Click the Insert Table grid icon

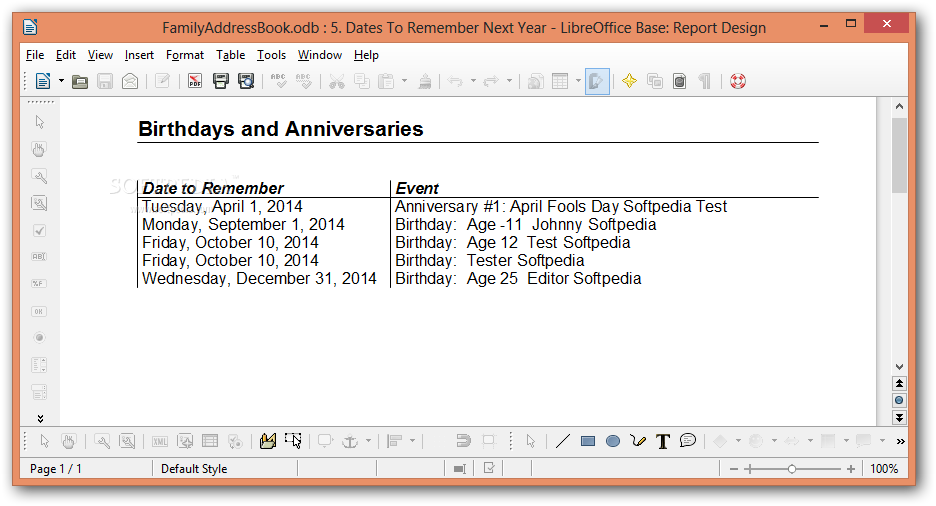coord(561,81)
